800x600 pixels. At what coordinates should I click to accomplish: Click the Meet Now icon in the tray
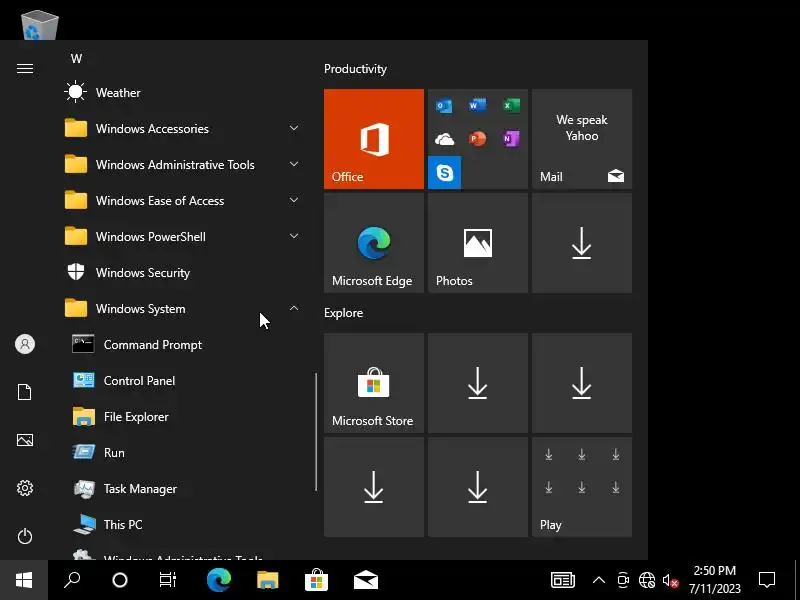click(x=623, y=580)
